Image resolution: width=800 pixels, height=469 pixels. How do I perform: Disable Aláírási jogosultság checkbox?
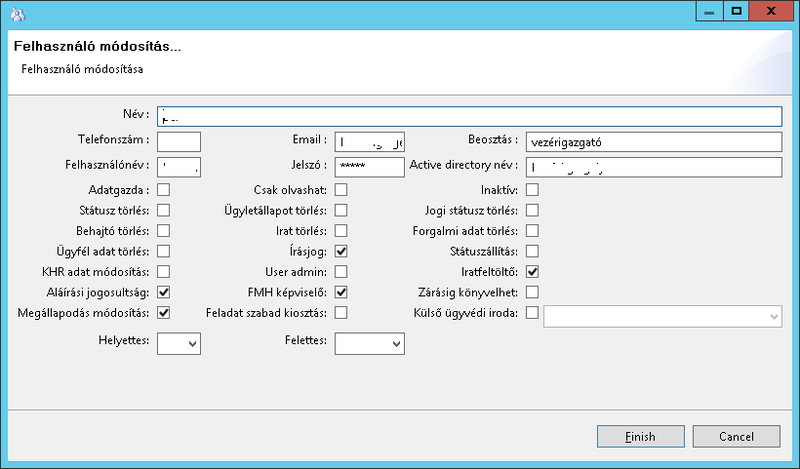click(x=164, y=292)
